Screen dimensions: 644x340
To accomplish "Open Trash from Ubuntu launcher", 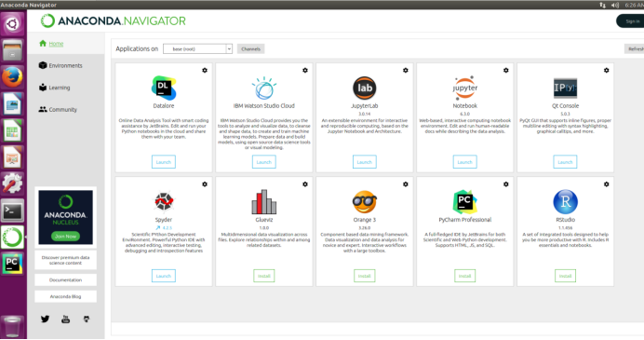I will (12, 327).
